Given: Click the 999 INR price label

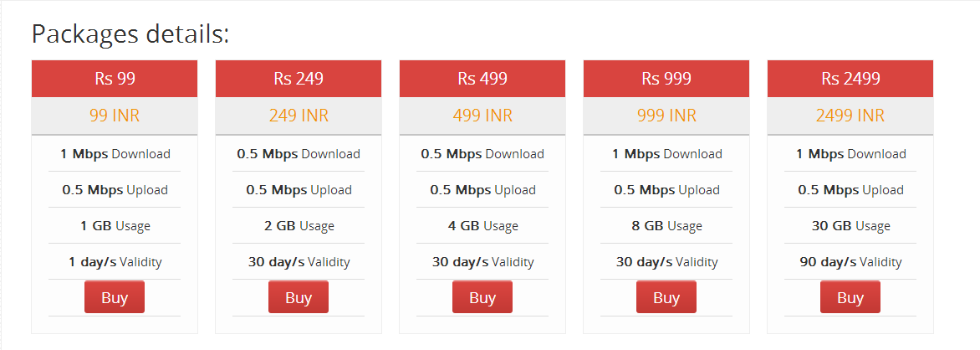Looking at the screenshot, I should click(666, 116).
